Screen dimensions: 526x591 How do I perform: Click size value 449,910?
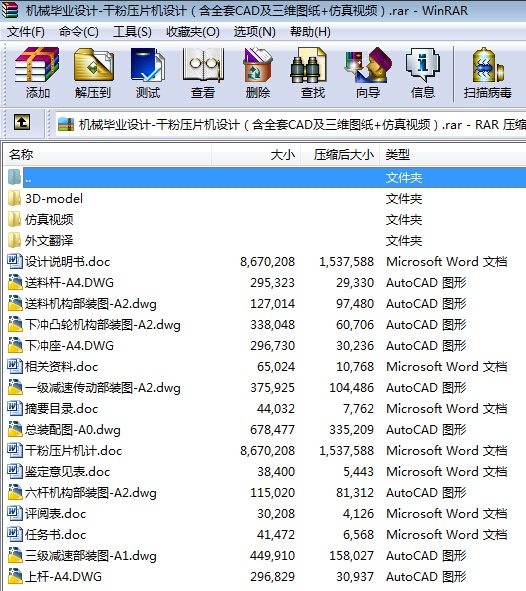[272, 556]
